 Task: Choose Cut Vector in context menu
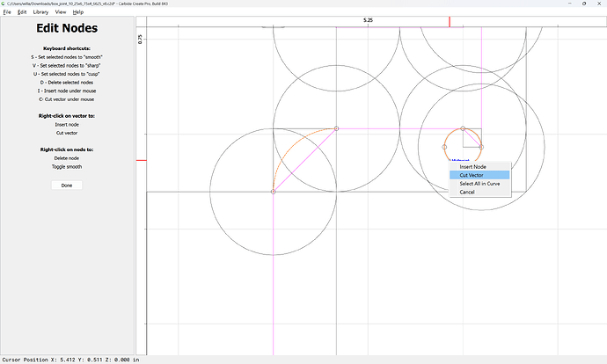(479, 175)
